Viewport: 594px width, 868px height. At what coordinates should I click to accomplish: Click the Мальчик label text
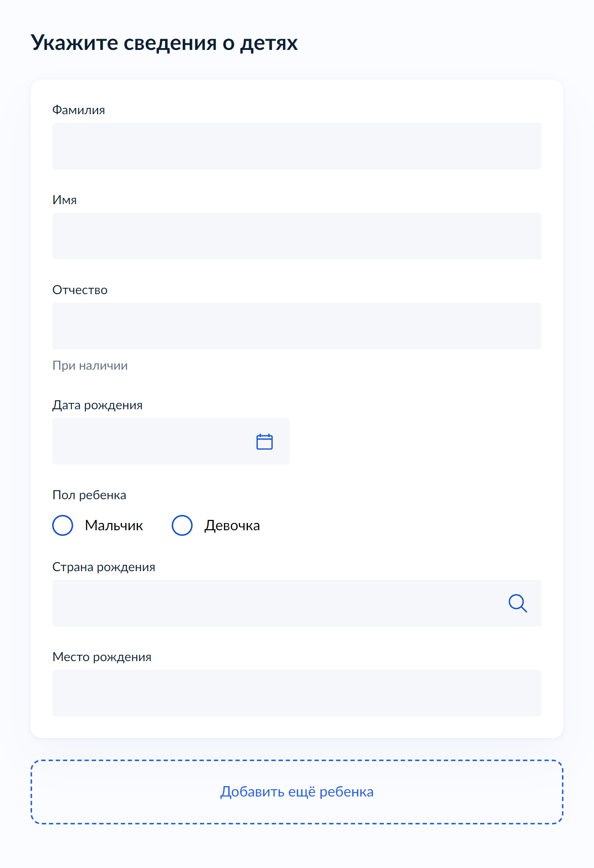114,525
